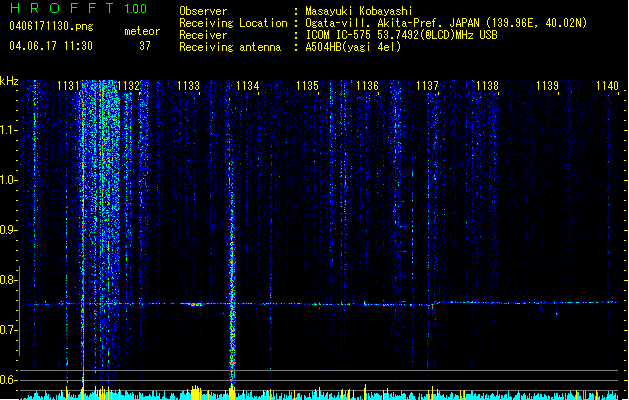Viewport: 629px width, 400px height.
Task: Click the 1.1 frequency axis label
Action: (9, 130)
